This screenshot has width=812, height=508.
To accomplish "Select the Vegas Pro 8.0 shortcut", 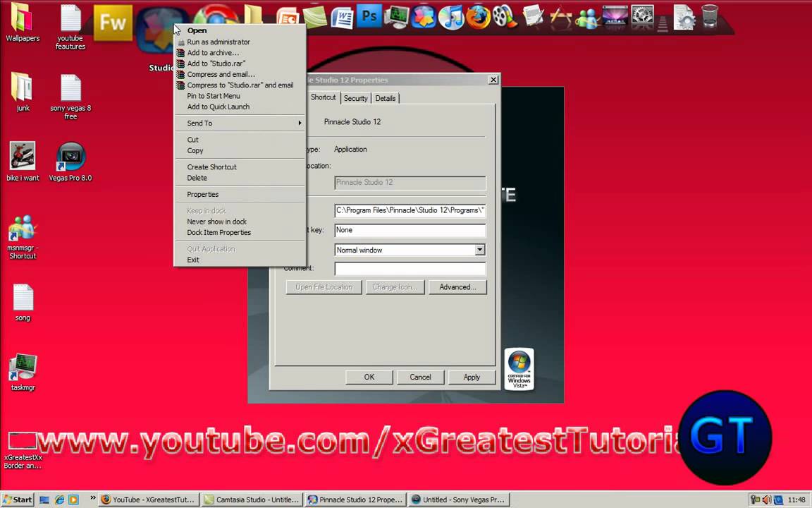I will 70,162.
